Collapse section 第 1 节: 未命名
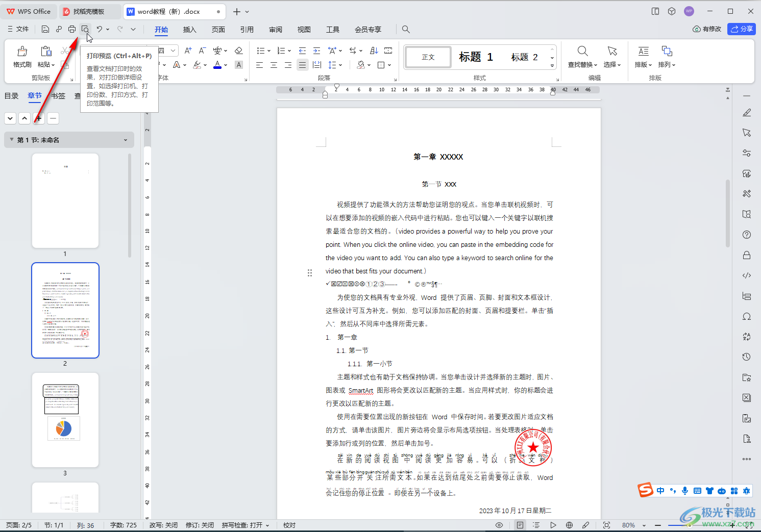Screen dimensions: 761x532 (12, 140)
